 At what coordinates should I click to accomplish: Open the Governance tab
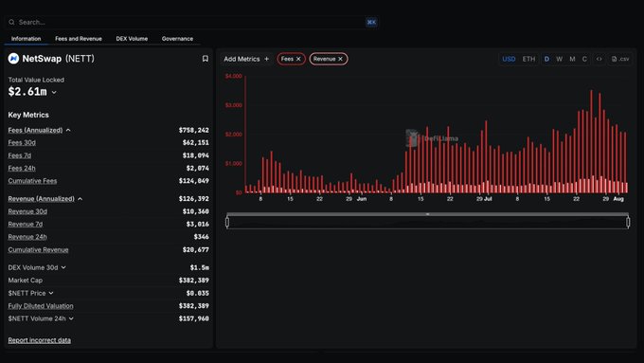click(x=177, y=39)
